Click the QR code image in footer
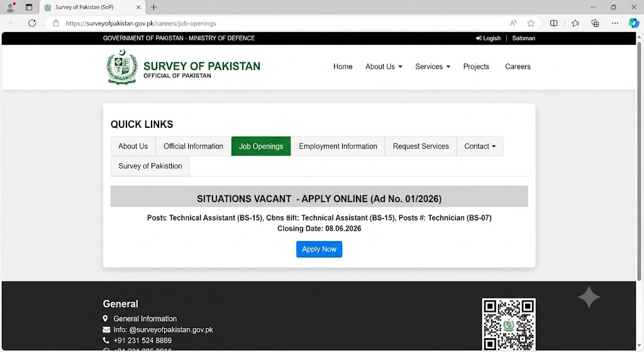Image resolution: width=644 pixels, height=352 pixels. click(x=508, y=324)
